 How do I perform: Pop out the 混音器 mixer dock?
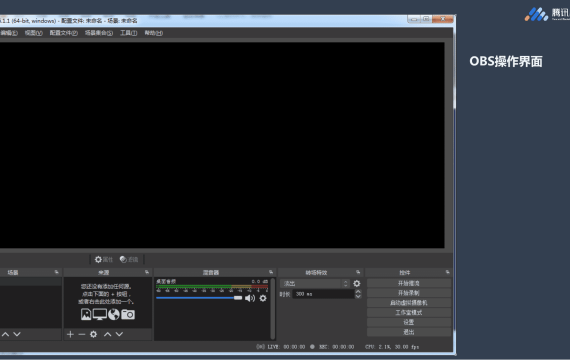coord(271,272)
